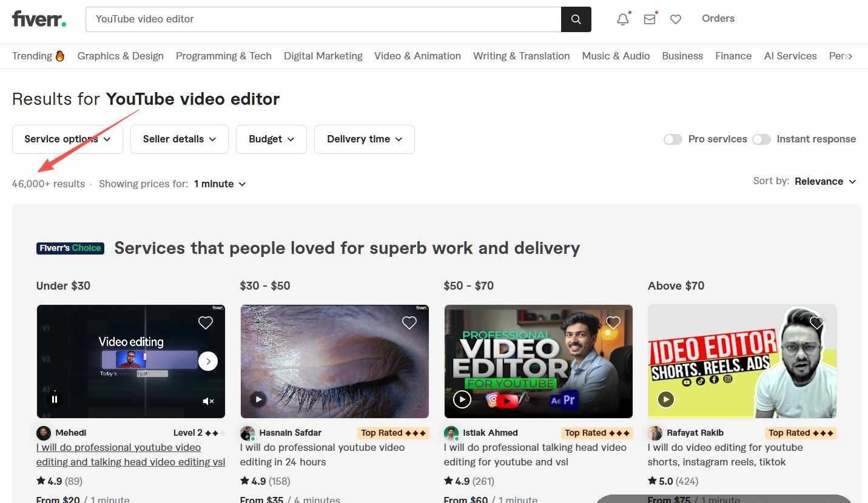Play Istiak Ahmed's gig video
This screenshot has height=503, width=868.
pyautogui.click(x=462, y=399)
